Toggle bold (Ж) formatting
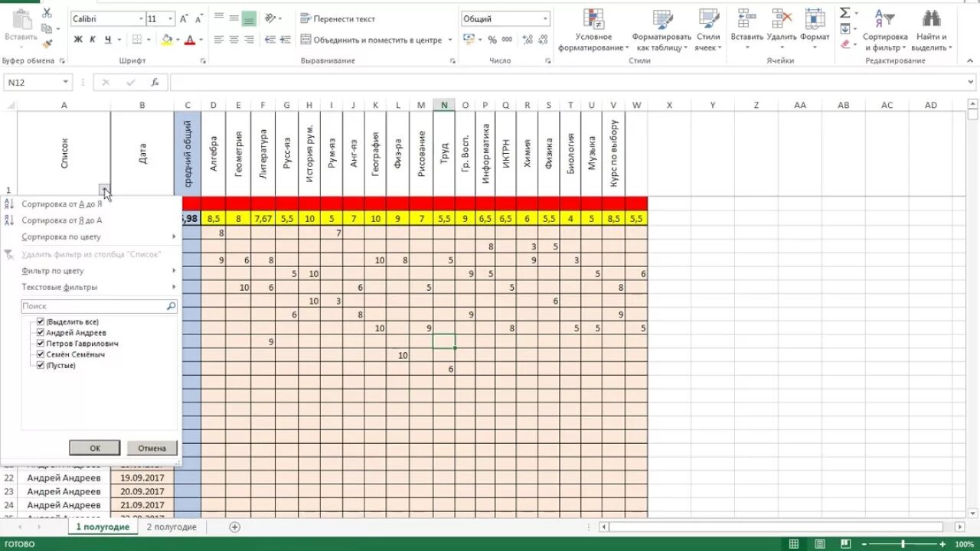 click(78, 40)
